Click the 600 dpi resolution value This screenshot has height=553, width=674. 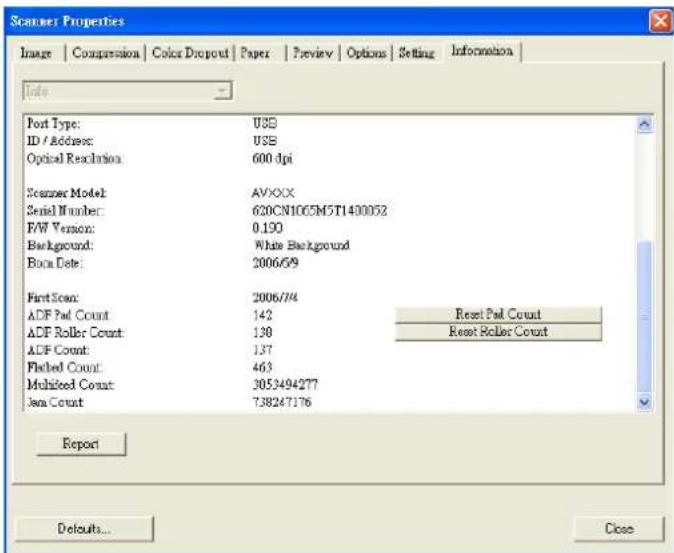click(273, 159)
